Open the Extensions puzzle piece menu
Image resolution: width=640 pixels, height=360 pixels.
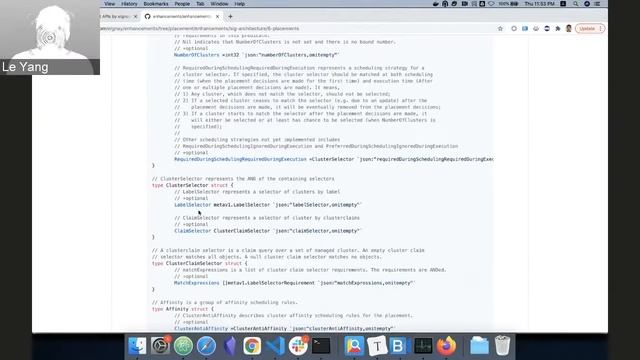click(x=558, y=29)
